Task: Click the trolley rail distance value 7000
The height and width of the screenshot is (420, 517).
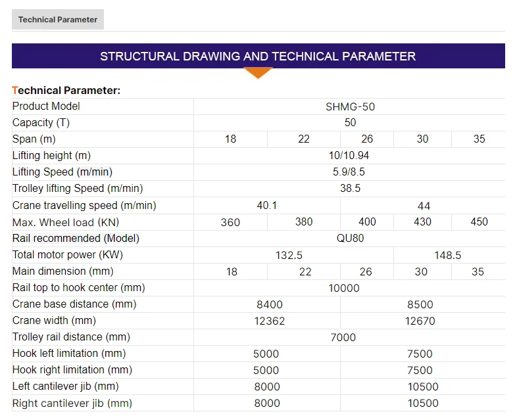Action: [342, 338]
